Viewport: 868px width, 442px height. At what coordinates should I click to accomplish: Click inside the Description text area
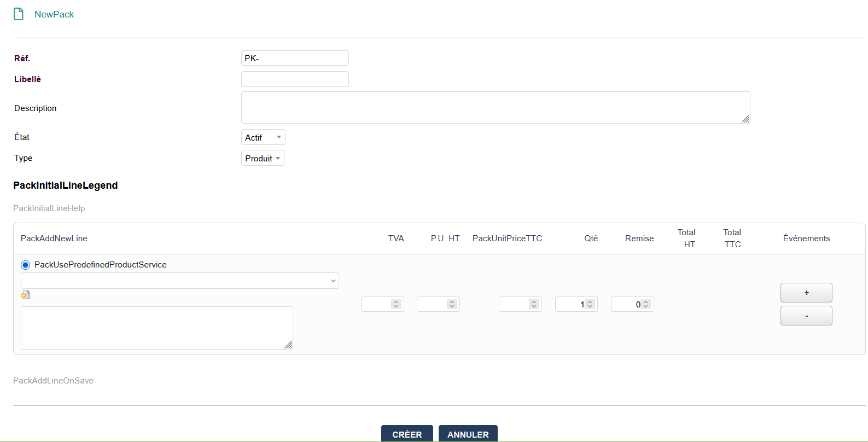492,107
